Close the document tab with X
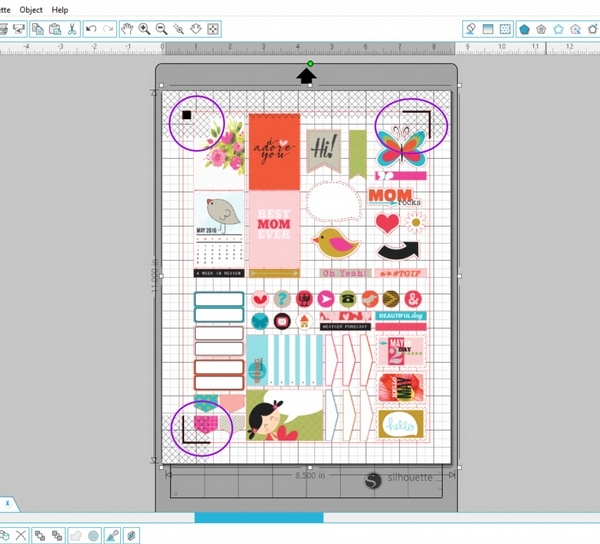600x544 pixels. 7,503
